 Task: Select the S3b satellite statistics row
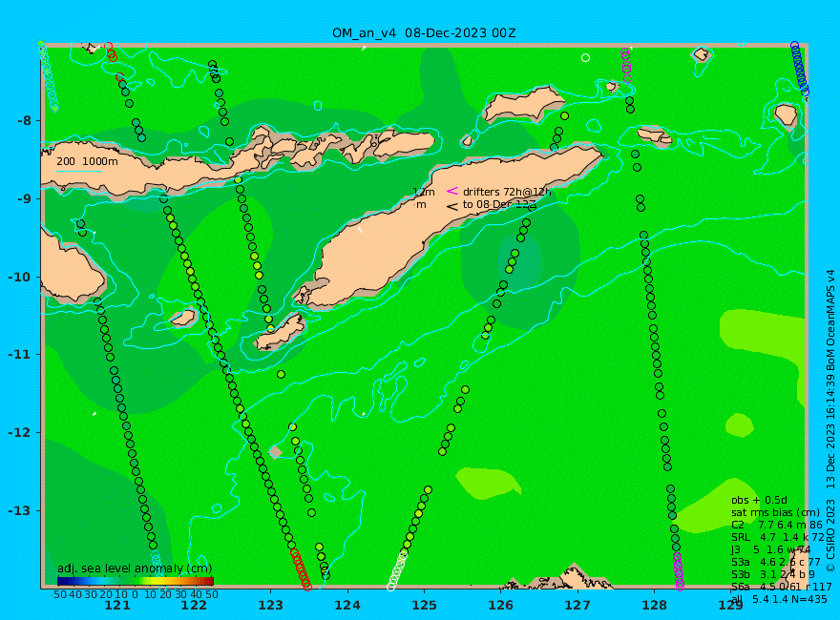click(x=773, y=574)
